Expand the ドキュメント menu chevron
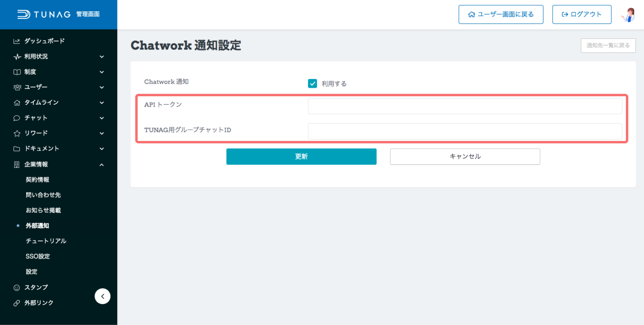Image resolution: width=644 pixels, height=325 pixels. click(x=102, y=149)
